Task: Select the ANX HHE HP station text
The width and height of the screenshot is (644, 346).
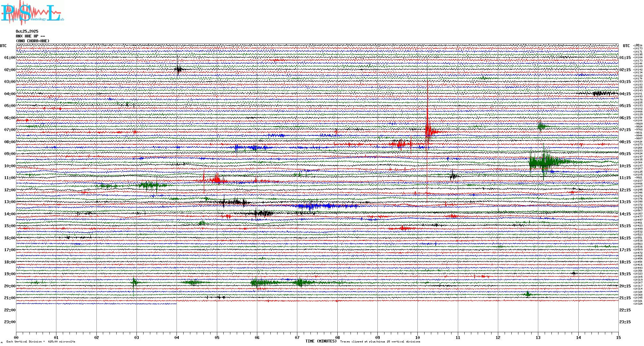Action: (30, 36)
